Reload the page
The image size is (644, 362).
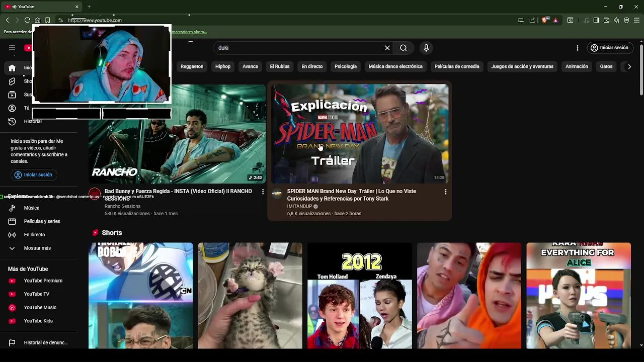[27, 20]
